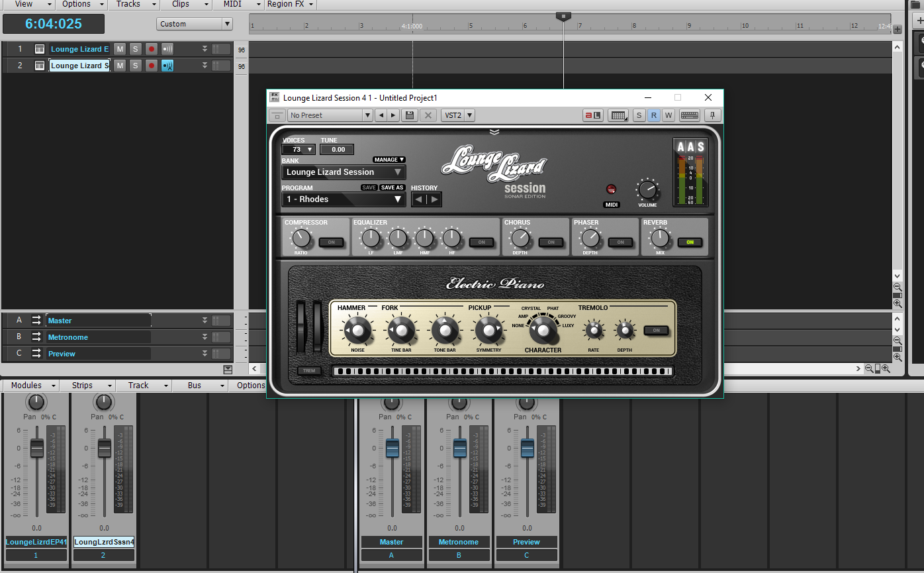Open the Custom track control dropdown
This screenshot has height=573, width=924.
[195, 24]
